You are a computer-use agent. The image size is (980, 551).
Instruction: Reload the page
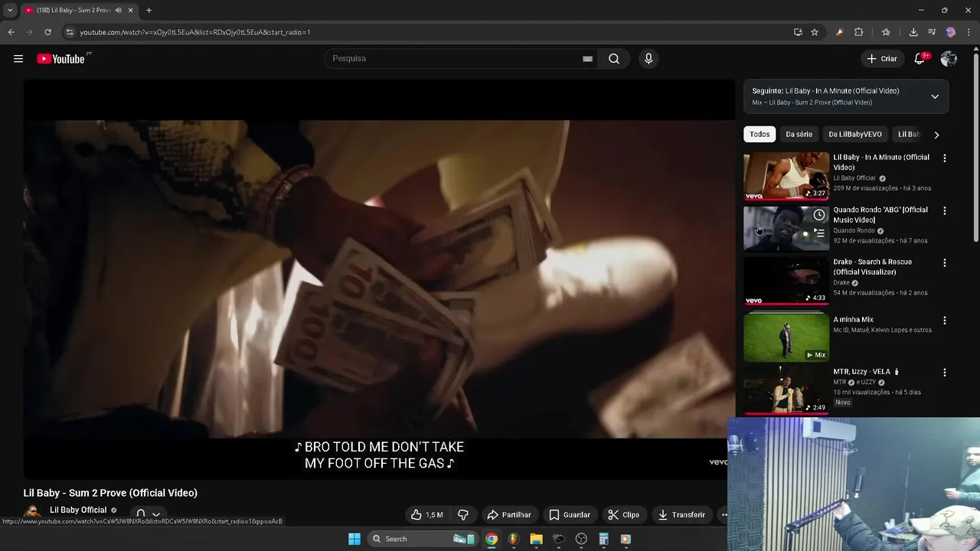point(47,32)
